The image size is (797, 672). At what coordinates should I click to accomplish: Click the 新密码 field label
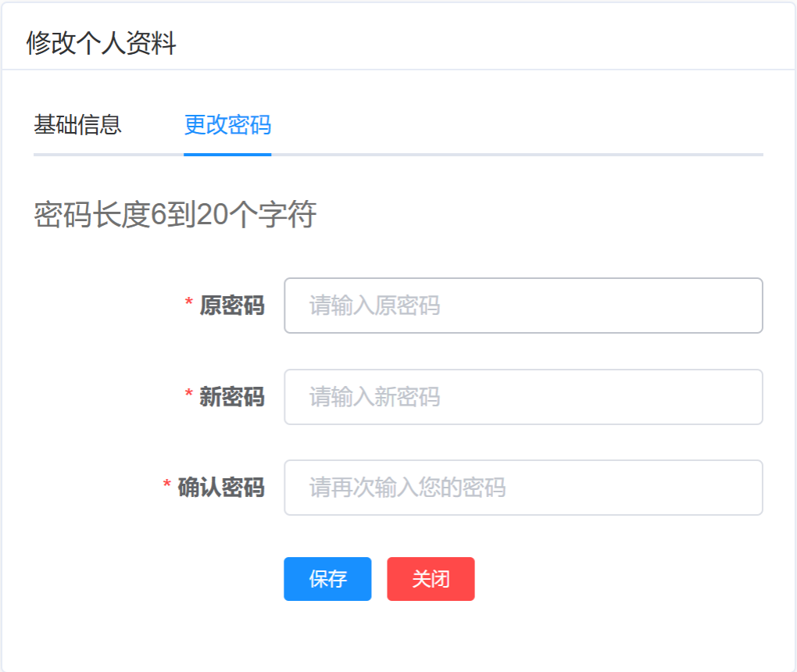pyautogui.click(x=232, y=397)
